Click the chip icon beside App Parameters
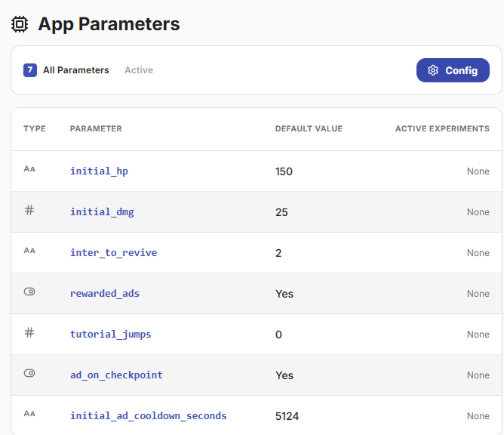504x435 pixels. coord(20,24)
